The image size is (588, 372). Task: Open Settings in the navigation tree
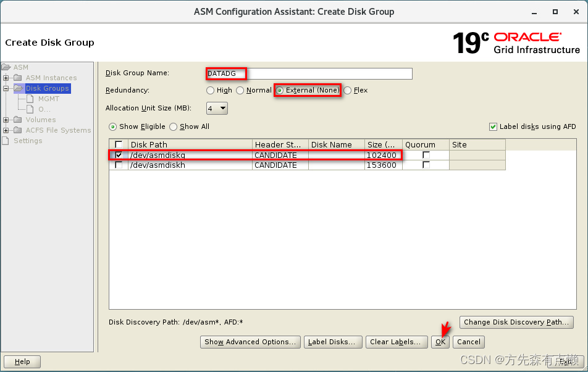point(28,141)
